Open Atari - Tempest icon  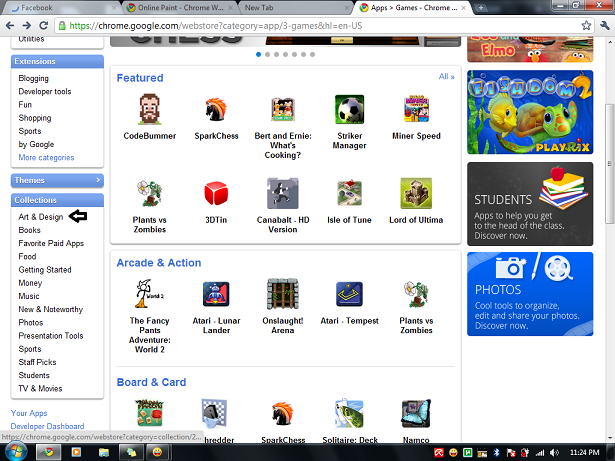[349, 294]
